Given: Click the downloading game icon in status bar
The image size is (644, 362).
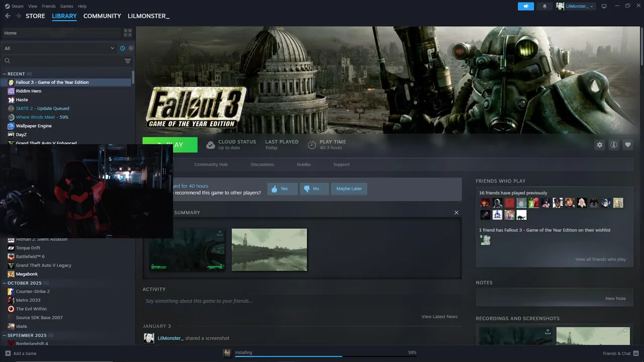Looking at the screenshot, I should [x=227, y=353].
